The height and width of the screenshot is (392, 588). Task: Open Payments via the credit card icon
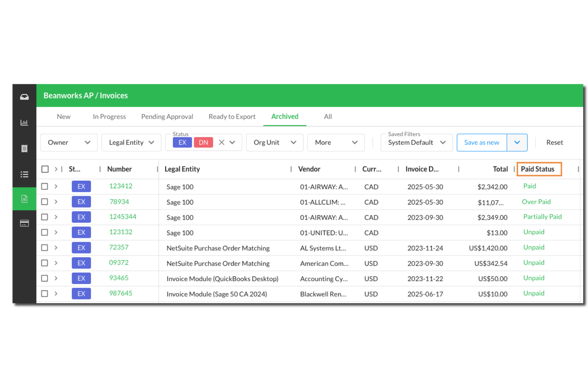pyautogui.click(x=24, y=223)
